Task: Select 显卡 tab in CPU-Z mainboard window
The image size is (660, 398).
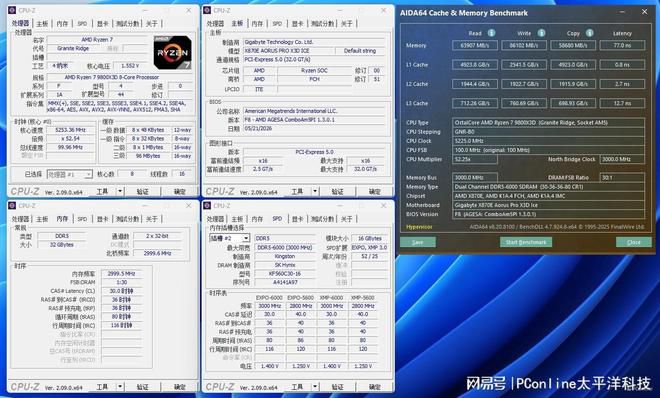Action: (298, 24)
